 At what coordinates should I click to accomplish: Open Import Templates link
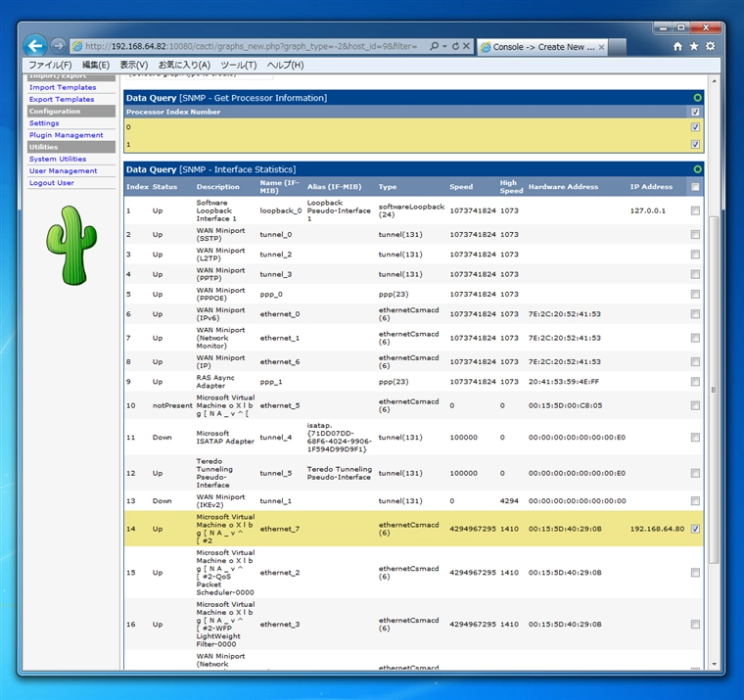coord(63,87)
